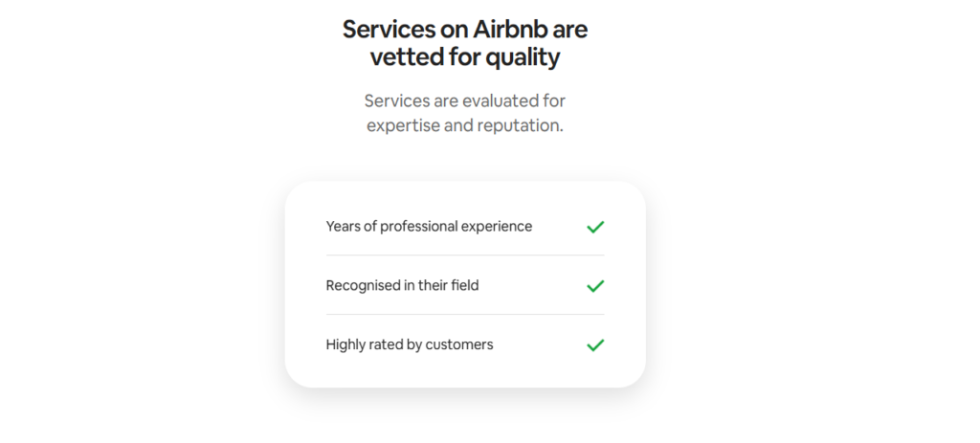980x443 pixels.
Task: Click the green checkmark beside Recognised in their field
Action: (595, 286)
